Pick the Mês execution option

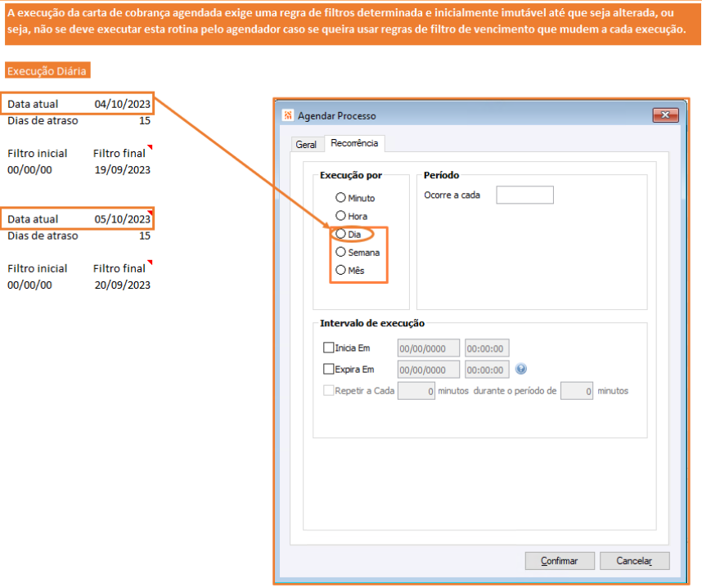click(x=340, y=270)
